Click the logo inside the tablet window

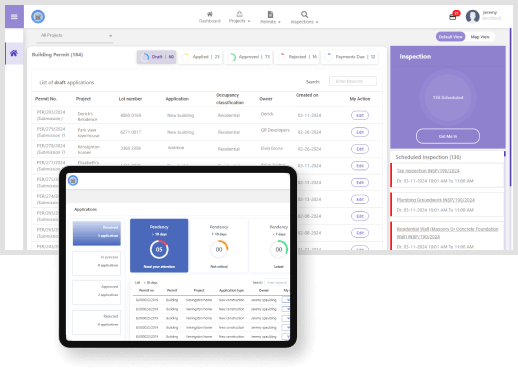click(73, 181)
